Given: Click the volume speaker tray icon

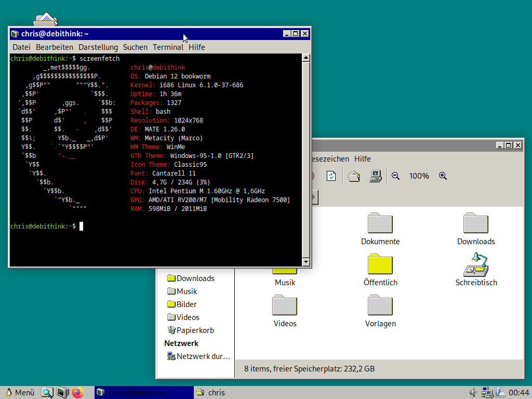Looking at the screenshot, I should tap(473, 393).
